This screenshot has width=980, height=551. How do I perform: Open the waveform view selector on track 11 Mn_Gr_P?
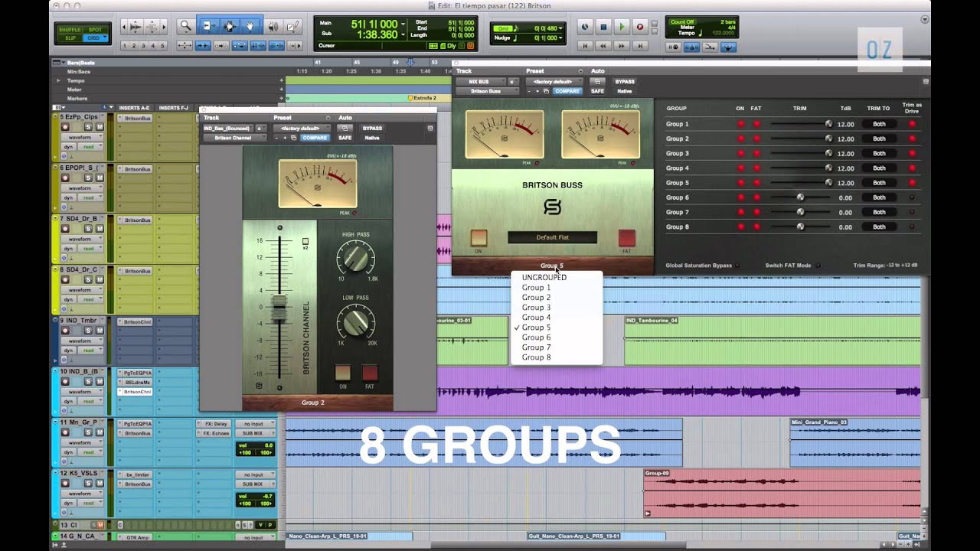82,442
